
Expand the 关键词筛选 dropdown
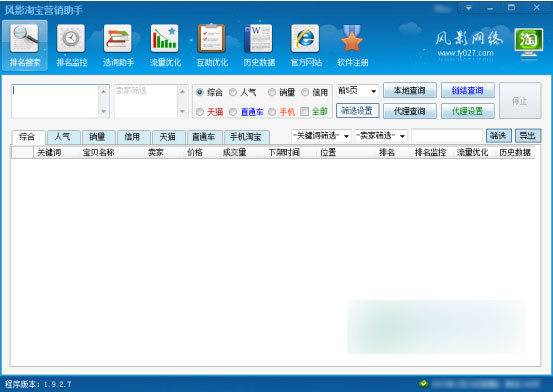tap(321, 136)
